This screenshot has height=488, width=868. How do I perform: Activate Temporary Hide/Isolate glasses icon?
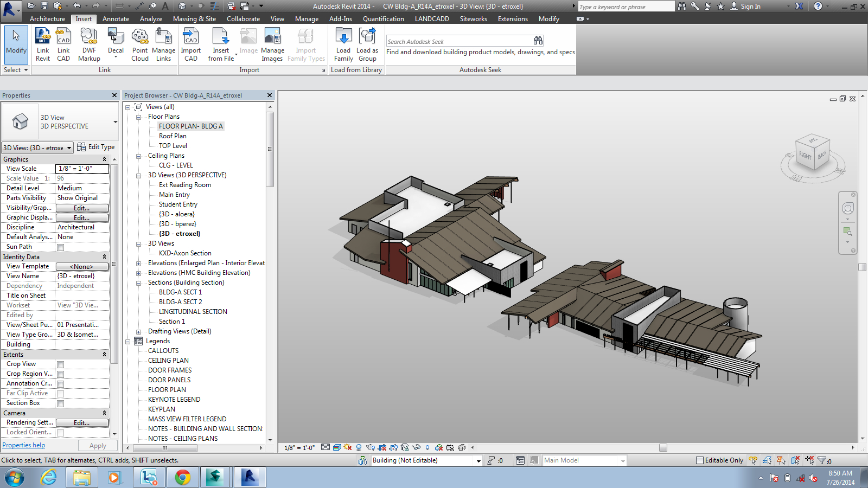416,447
